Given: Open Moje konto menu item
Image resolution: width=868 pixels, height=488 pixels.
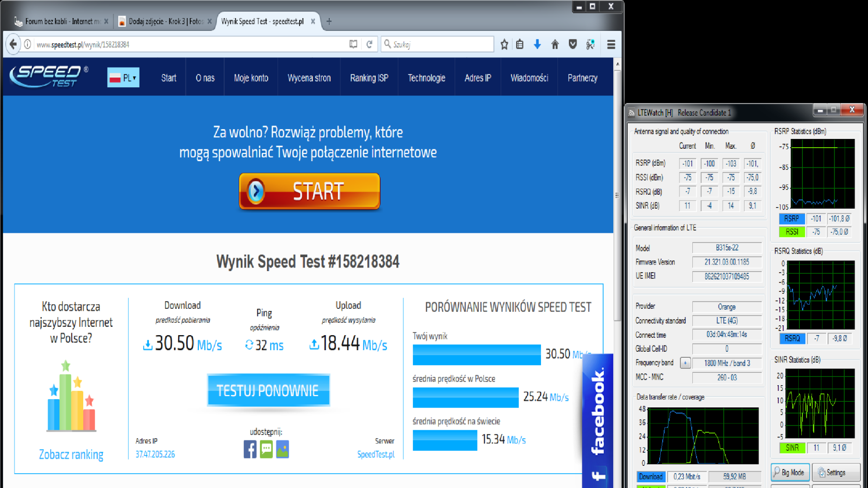Looking at the screenshot, I should (251, 78).
